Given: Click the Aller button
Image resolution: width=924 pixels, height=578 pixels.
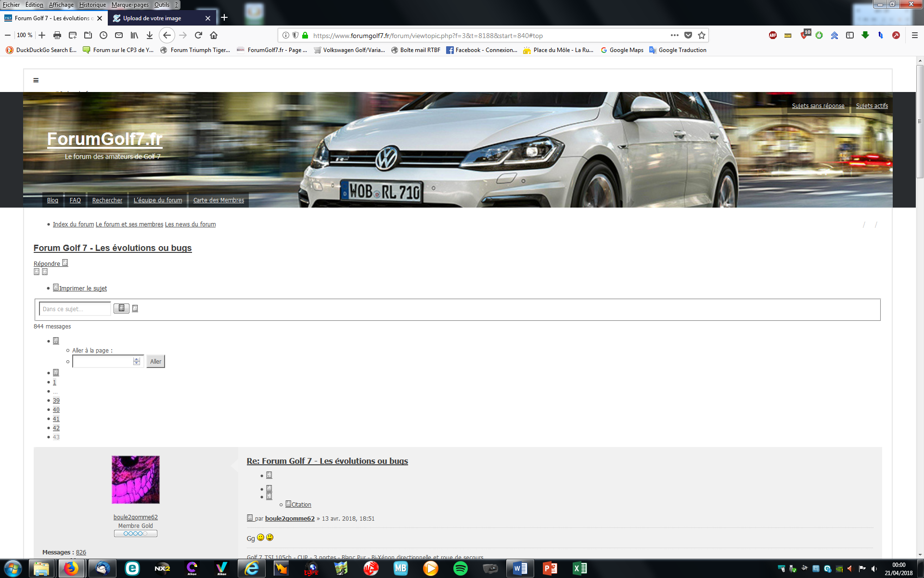Looking at the screenshot, I should [155, 361].
